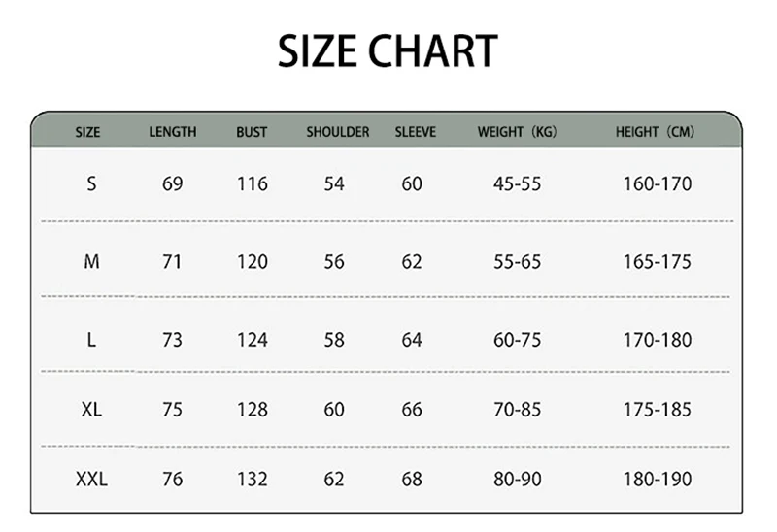Screen dimensions: 777x532
Task: Click the WEIGHT (KG) column header
Action: pos(517,132)
